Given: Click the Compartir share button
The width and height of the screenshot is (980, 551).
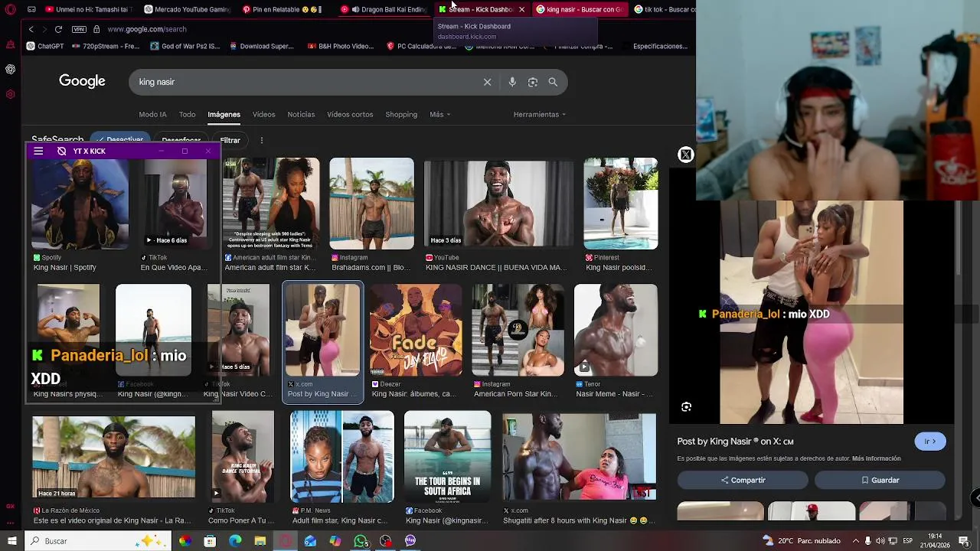Looking at the screenshot, I should click(743, 480).
